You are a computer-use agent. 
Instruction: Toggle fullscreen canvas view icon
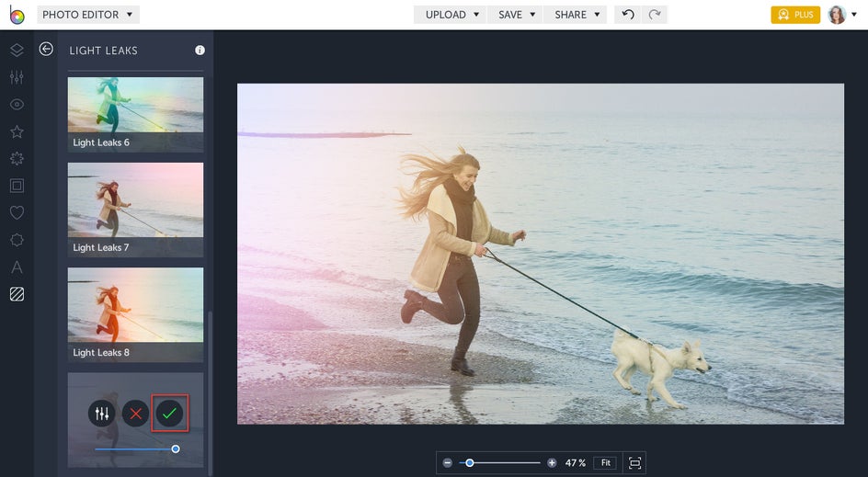[634, 462]
